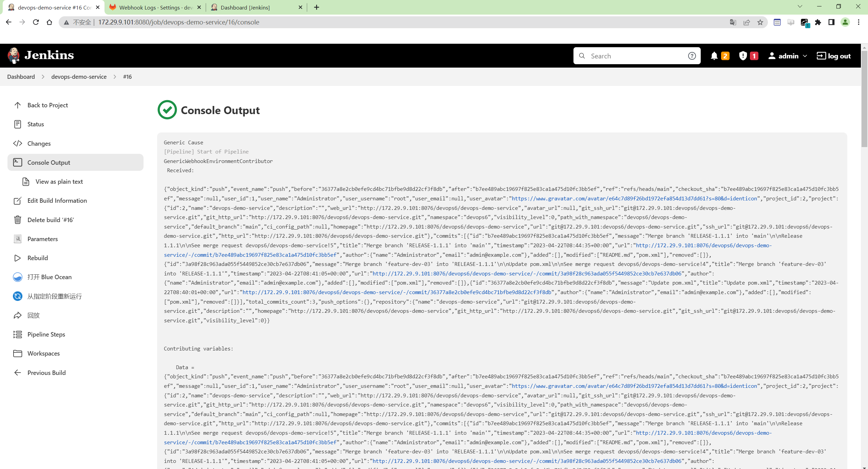
Task: Click the Workspaces folder icon
Action: click(18, 354)
